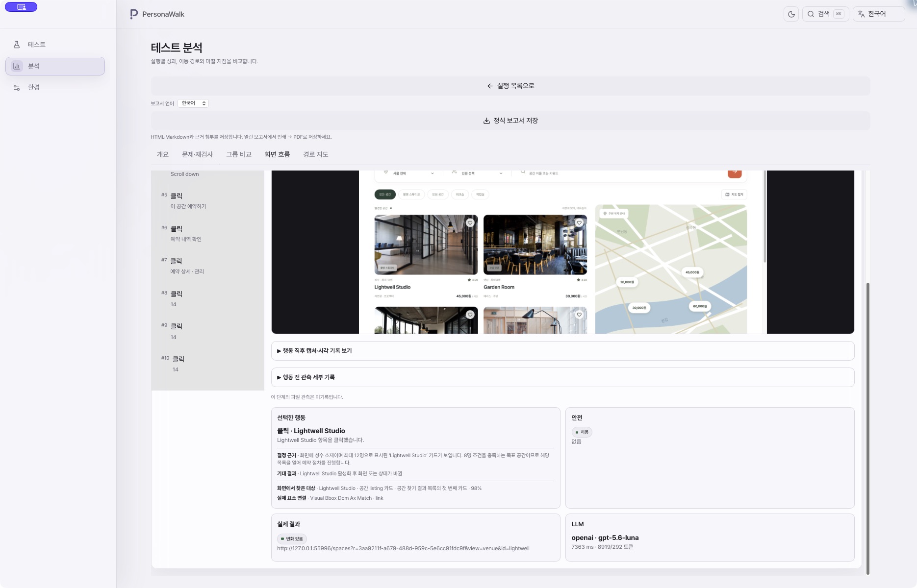Viewport: 917px width, 588px height.
Task: Select step #7 예약 상세 · 관리
Action: (x=208, y=266)
